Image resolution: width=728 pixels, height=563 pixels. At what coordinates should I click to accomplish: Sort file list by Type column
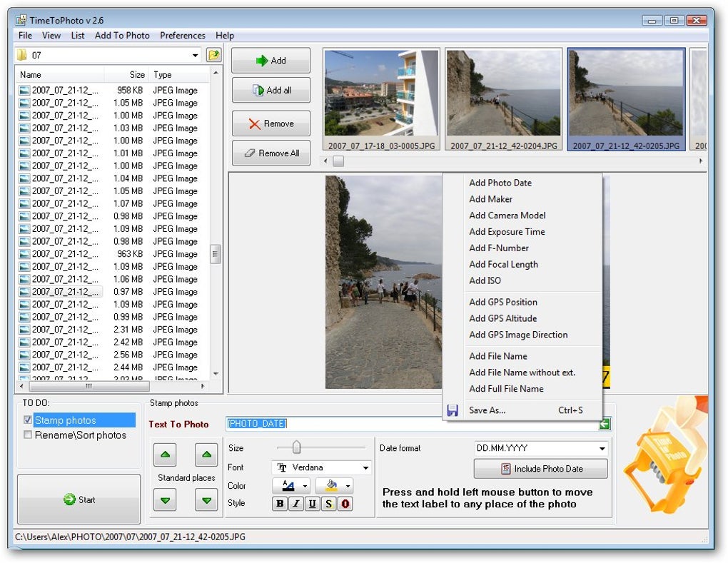[x=178, y=75]
